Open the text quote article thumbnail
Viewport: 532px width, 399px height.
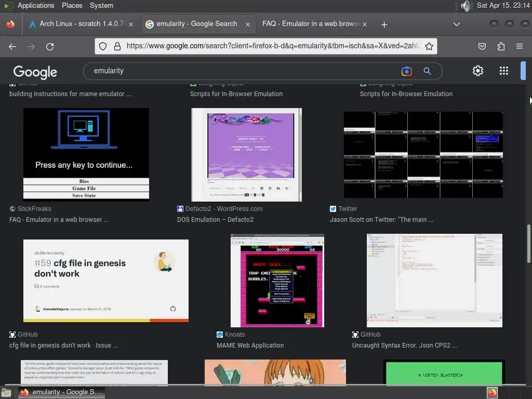click(x=95, y=373)
